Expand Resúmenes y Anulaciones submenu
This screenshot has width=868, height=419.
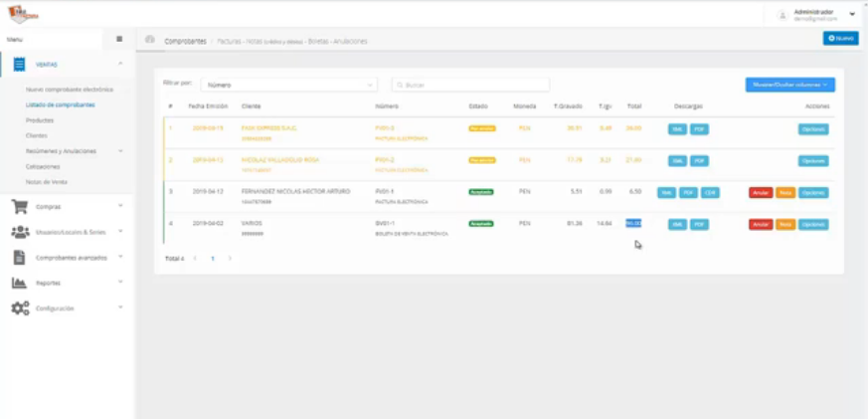[120, 150]
